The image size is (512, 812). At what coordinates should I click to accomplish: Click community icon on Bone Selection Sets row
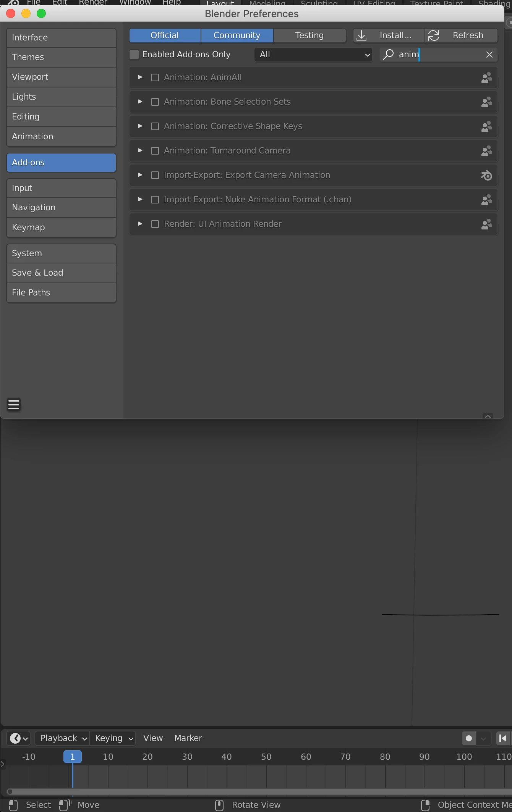(x=486, y=102)
